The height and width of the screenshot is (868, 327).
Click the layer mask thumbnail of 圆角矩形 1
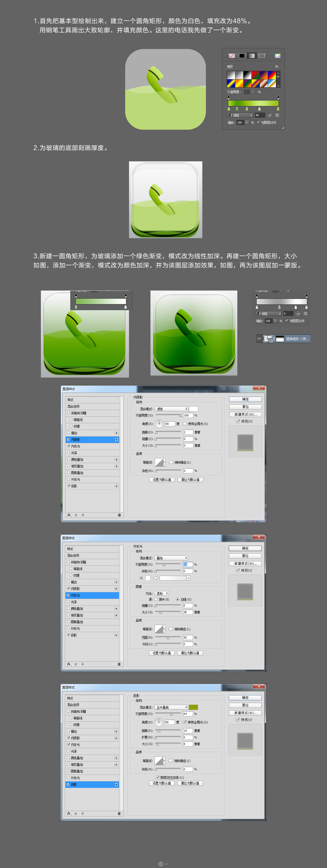pos(280,339)
